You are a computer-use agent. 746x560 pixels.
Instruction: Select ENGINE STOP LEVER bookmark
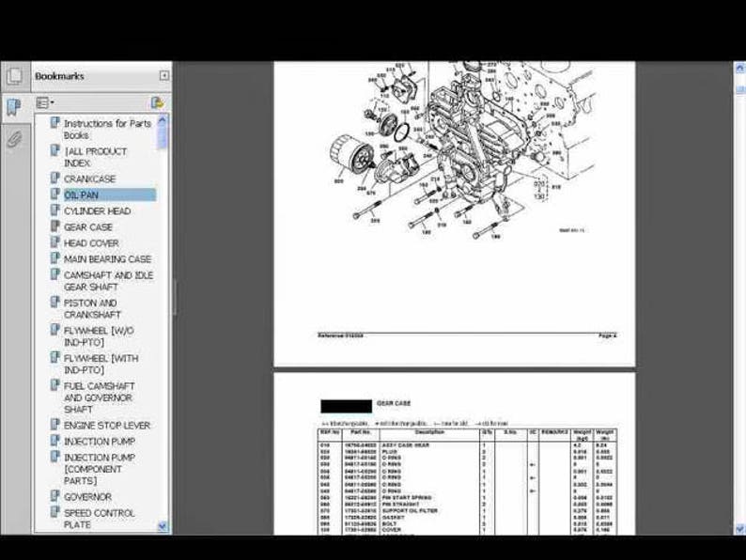pyautogui.click(x=107, y=426)
